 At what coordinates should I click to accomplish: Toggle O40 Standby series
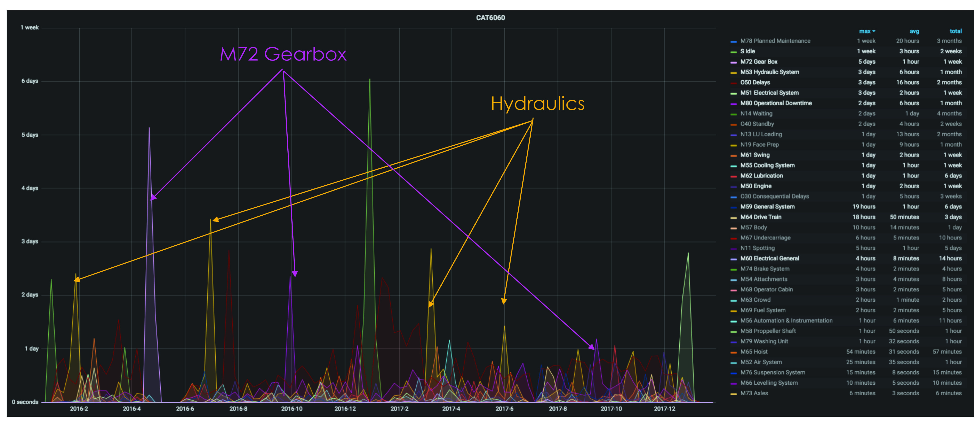point(757,124)
